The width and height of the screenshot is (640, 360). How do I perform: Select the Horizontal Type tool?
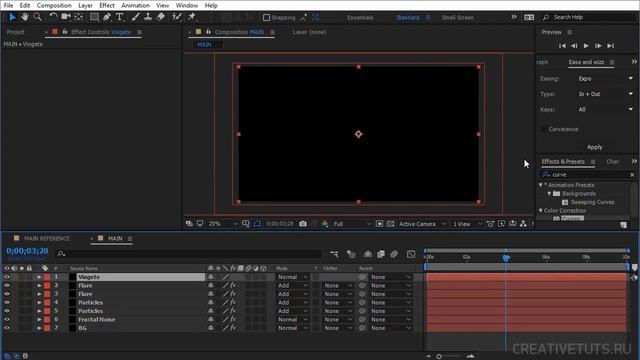tap(120, 17)
